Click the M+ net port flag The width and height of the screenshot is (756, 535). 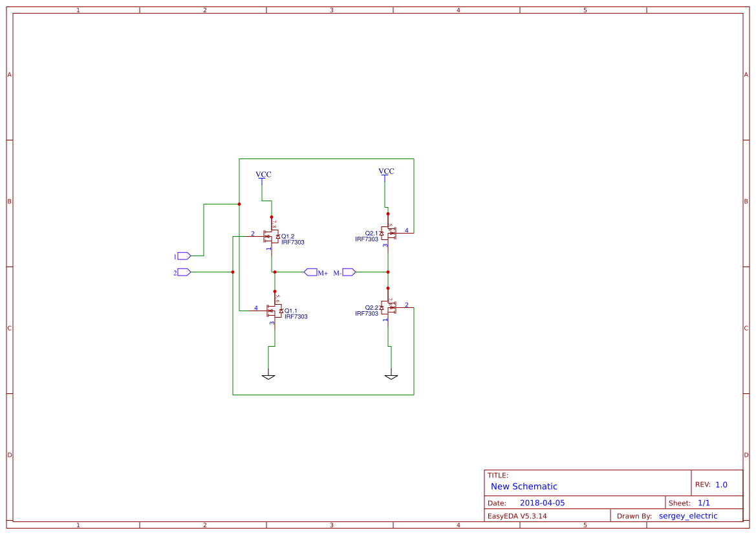[x=312, y=272]
